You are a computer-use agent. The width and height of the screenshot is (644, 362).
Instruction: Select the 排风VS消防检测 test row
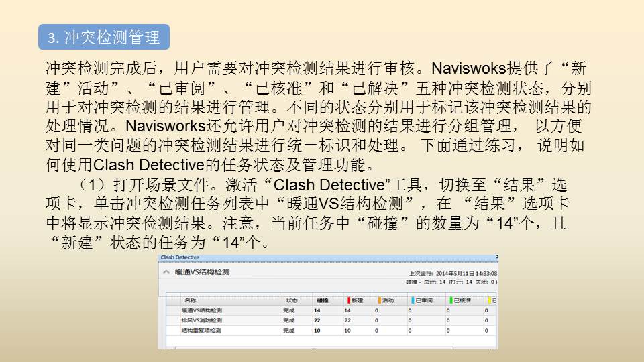click(x=331, y=320)
